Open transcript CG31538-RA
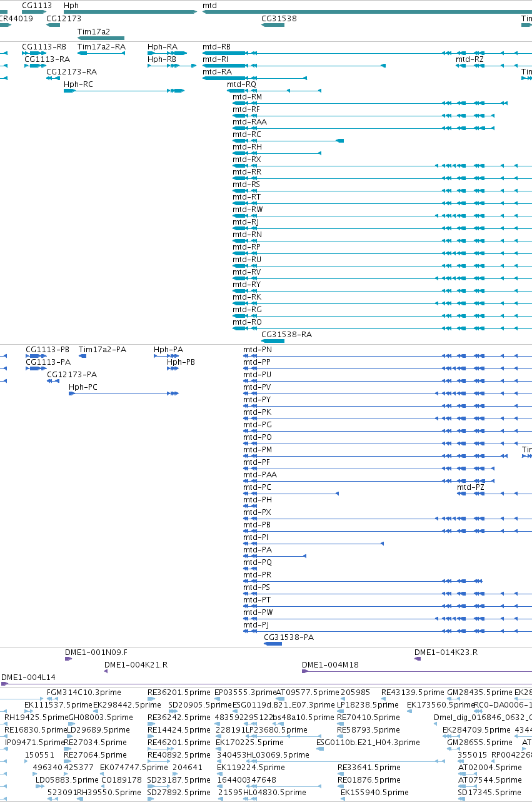Viewport: 532px width, 802px height. 286,335
